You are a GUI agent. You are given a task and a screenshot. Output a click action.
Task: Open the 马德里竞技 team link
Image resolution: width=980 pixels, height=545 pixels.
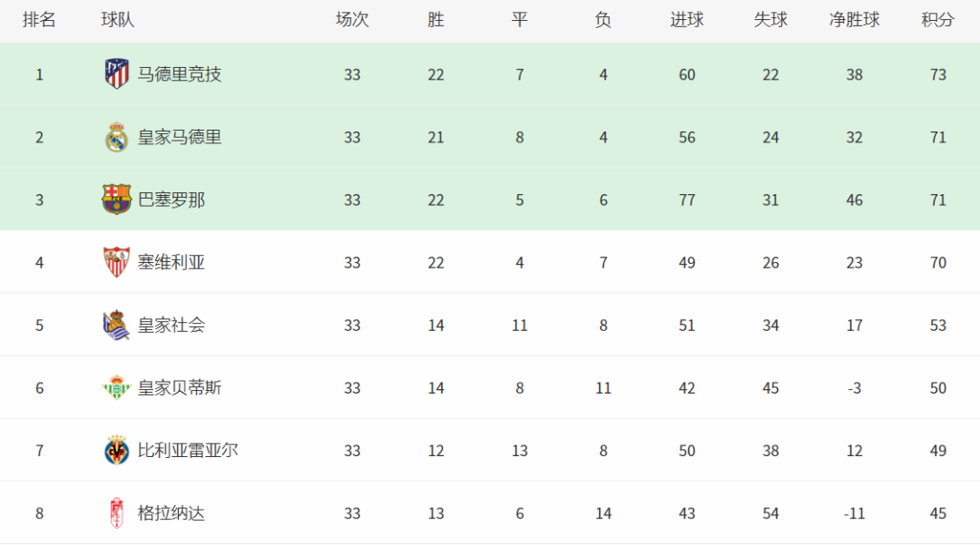180,74
